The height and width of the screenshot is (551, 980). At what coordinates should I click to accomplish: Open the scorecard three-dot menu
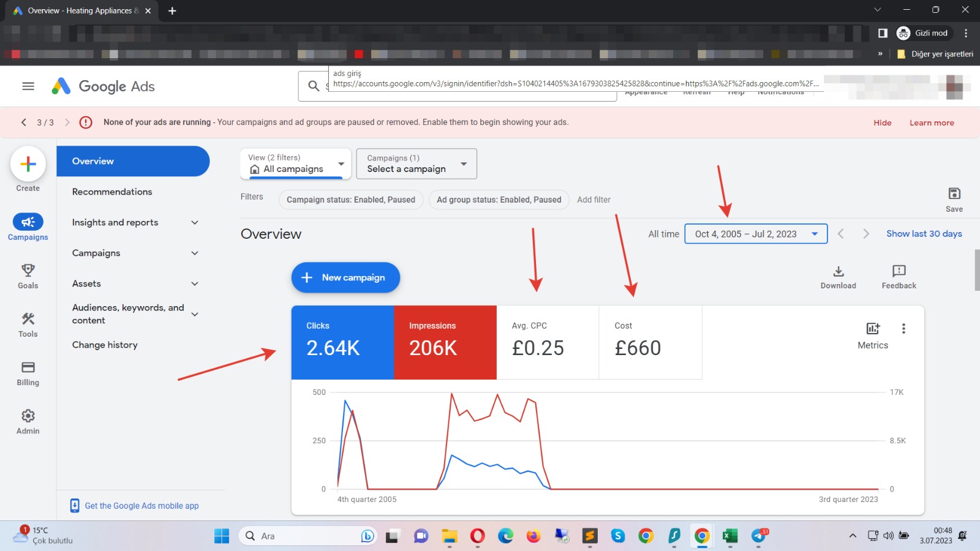(903, 329)
